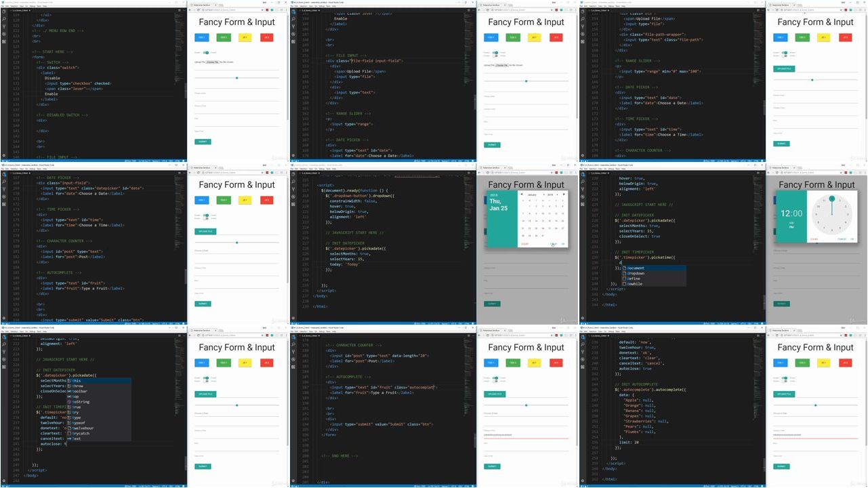Reload browser beside the 'START HERE' editor
This screenshot has height=488, width=868.
(x=198, y=10)
